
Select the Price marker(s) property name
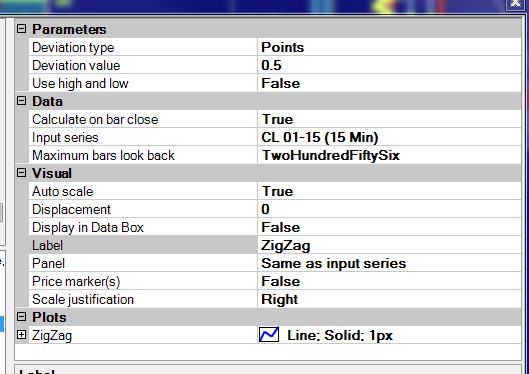click(x=76, y=281)
